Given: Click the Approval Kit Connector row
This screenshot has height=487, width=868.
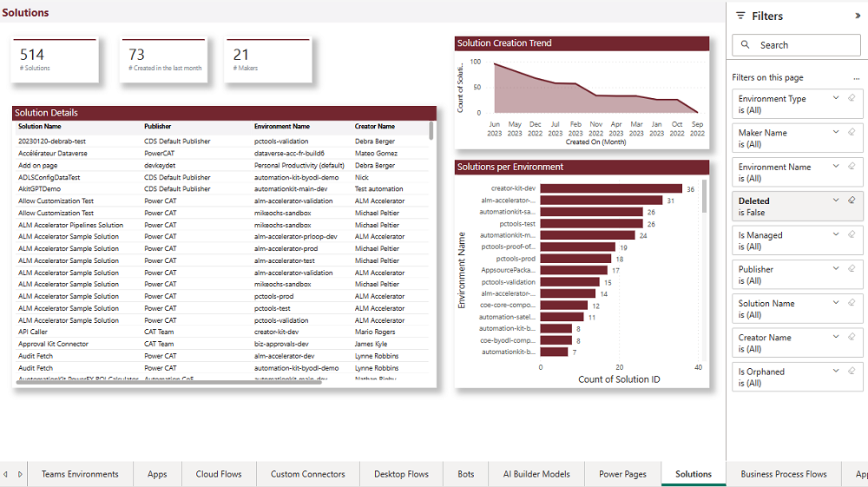Looking at the screenshot, I should 222,345.
